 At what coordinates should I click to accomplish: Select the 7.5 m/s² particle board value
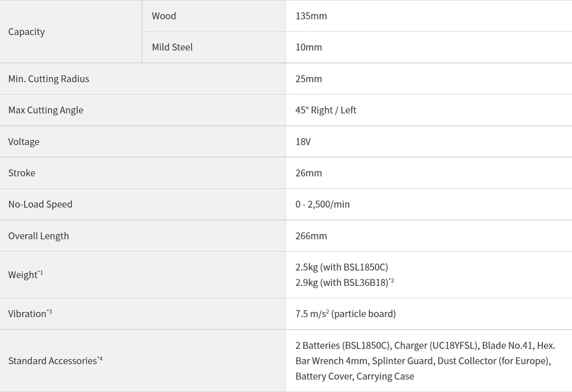(x=345, y=314)
